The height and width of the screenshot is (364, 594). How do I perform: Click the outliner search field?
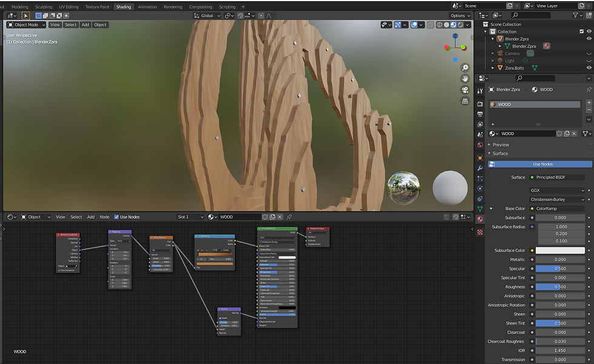530,15
